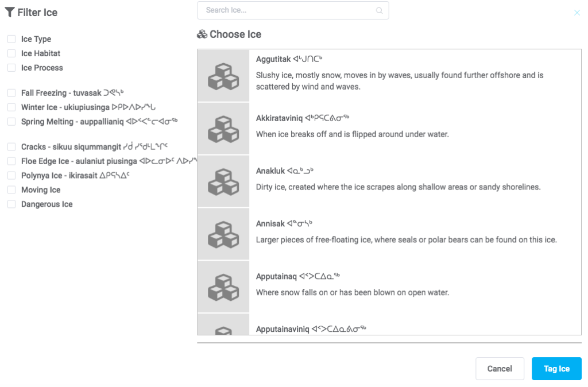Click the ice cubes icon beside Anakluk
This screenshot has width=588, height=387.
223,181
